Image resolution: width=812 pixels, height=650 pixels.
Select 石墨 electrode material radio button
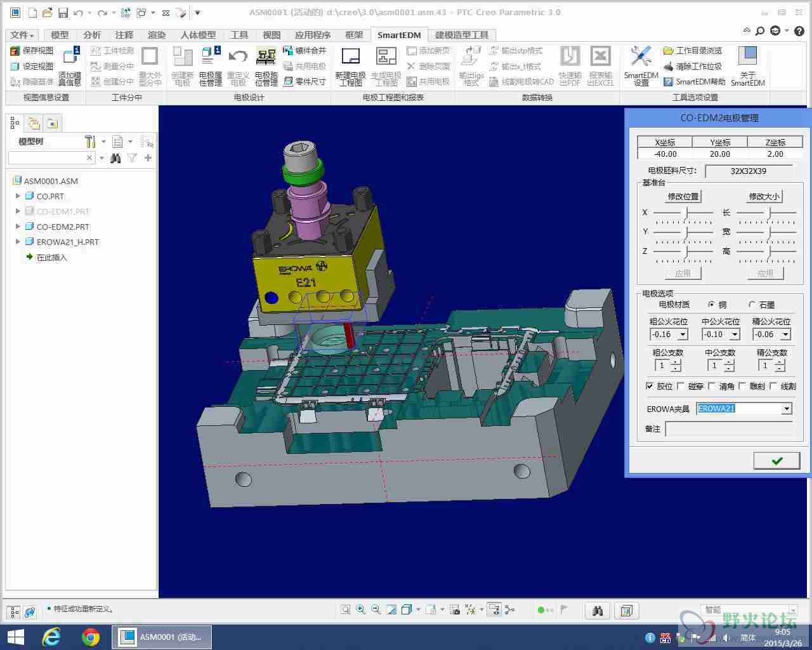pos(752,305)
